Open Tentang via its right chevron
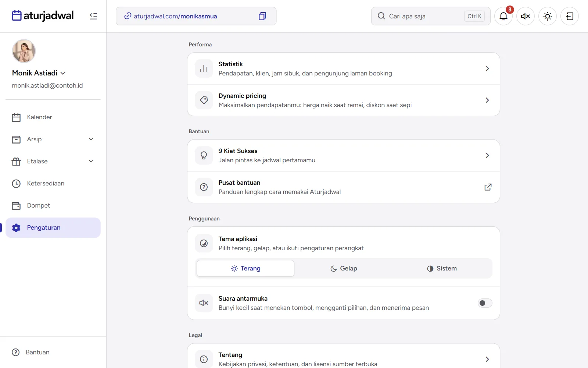This screenshot has width=588, height=368. point(487,359)
